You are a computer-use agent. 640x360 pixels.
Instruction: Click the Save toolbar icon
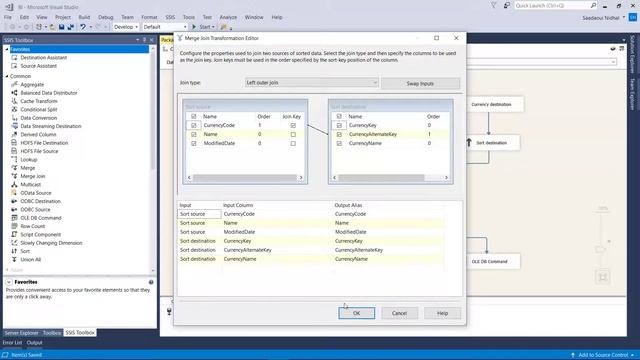61,27
